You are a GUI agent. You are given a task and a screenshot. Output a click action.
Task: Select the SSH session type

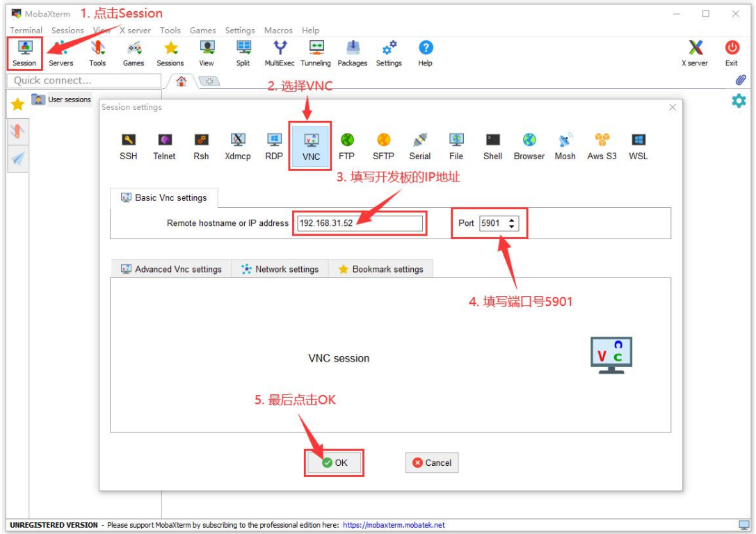pos(128,147)
